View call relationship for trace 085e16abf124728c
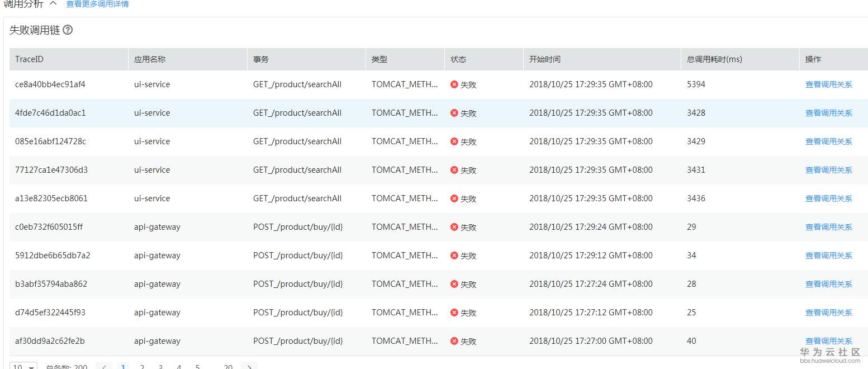The width and height of the screenshot is (868, 369). coord(828,141)
